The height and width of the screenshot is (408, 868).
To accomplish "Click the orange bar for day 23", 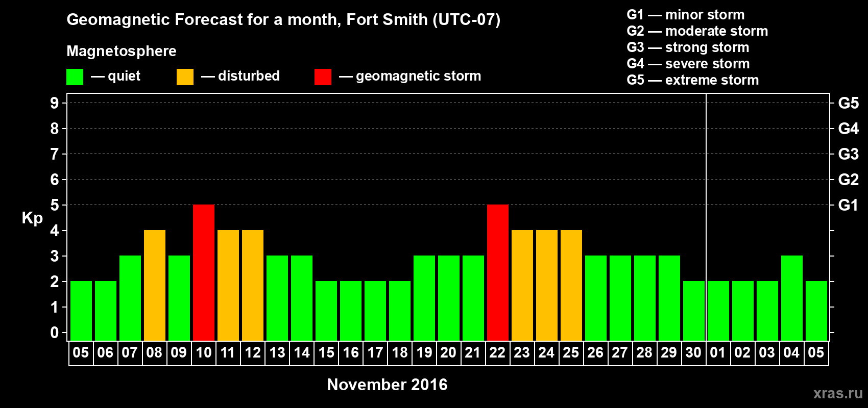I will click(522, 285).
